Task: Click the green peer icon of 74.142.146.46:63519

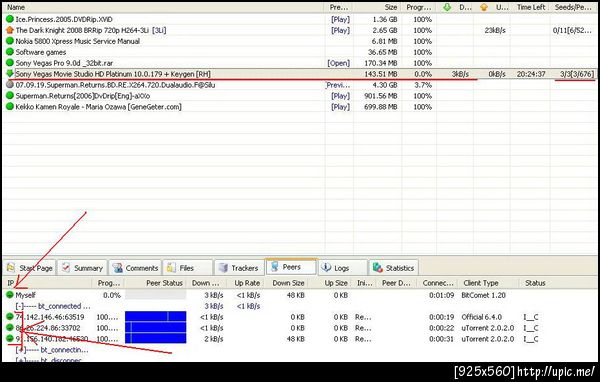Action: point(10,317)
